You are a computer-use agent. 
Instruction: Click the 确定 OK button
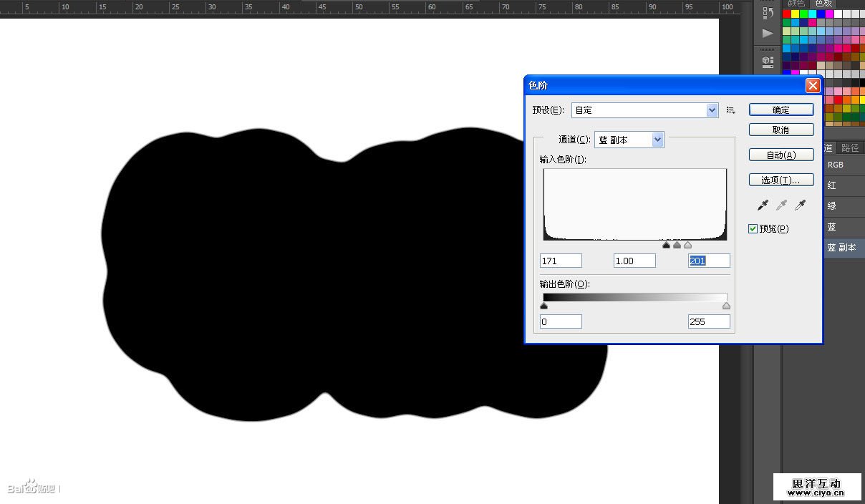point(781,110)
